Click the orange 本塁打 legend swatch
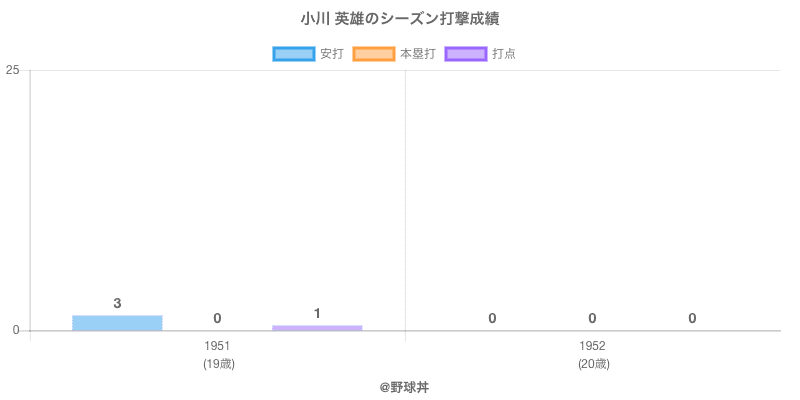800x400 pixels. (373, 54)
